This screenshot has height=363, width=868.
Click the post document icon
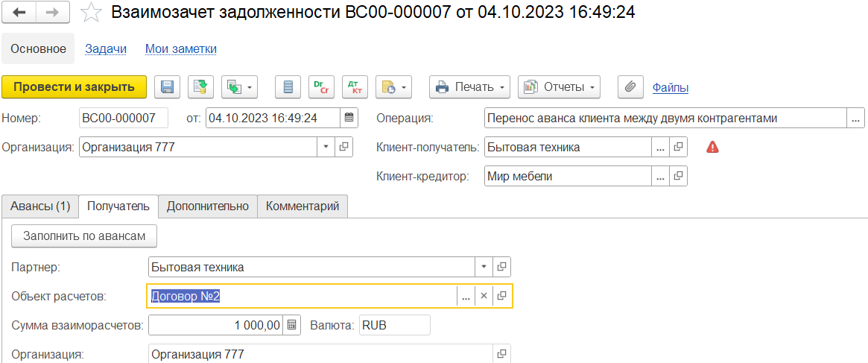(x=200, y=87)
